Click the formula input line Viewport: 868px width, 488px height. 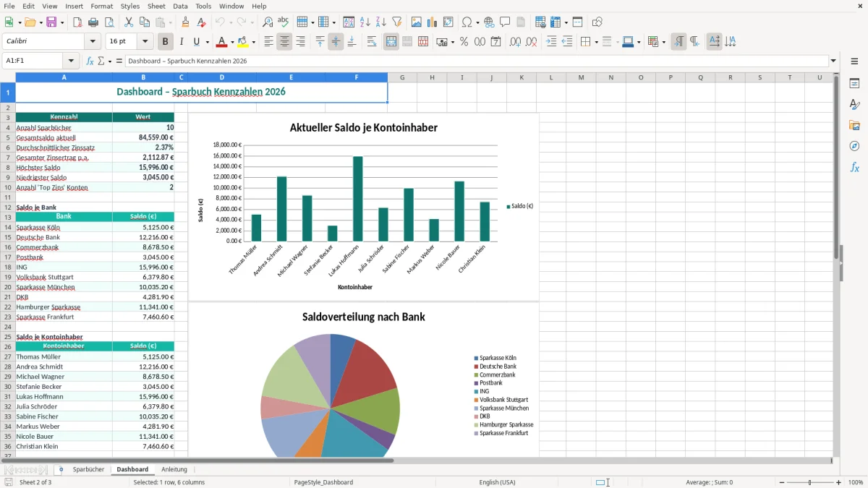[477, 61]
